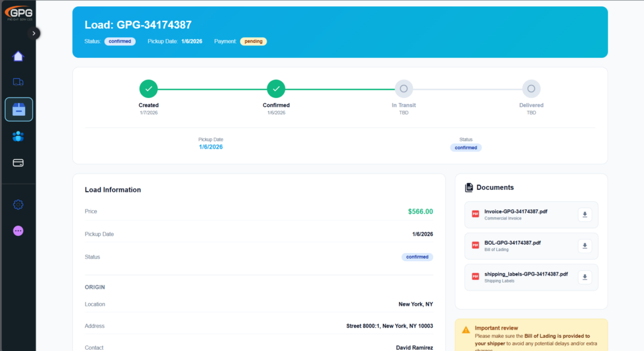Click the purple more options icon
Screen dimensions: 644x351
pos(18,231)
